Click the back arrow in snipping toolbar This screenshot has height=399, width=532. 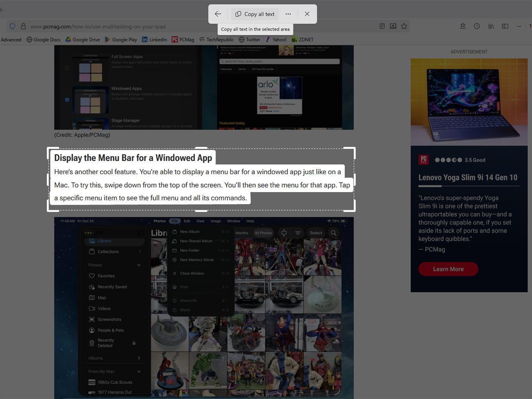click(x=218, y=14)
